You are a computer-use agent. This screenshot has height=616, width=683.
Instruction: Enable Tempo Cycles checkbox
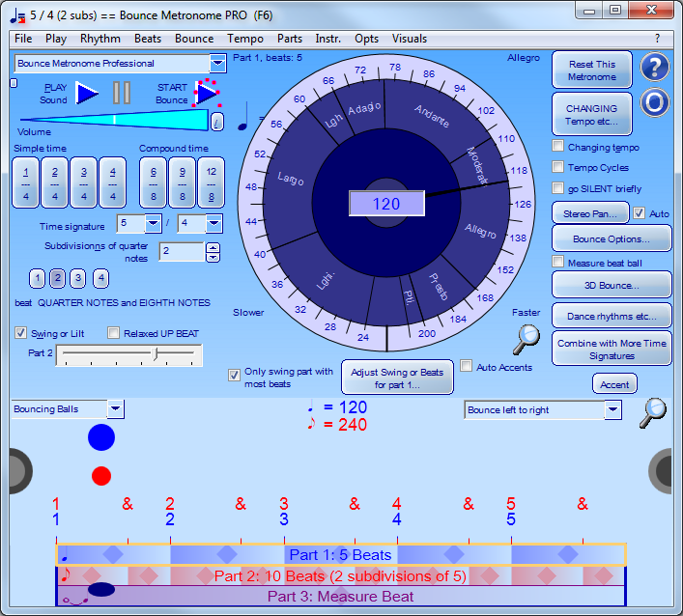[x=558, y=167]
